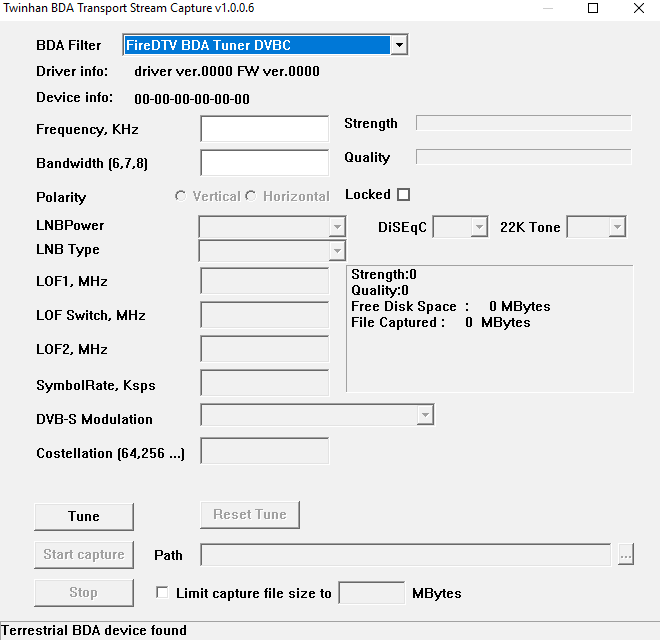Click the LOF2, MHz input field
Screen dimensions: 660x641
point(264,349)
